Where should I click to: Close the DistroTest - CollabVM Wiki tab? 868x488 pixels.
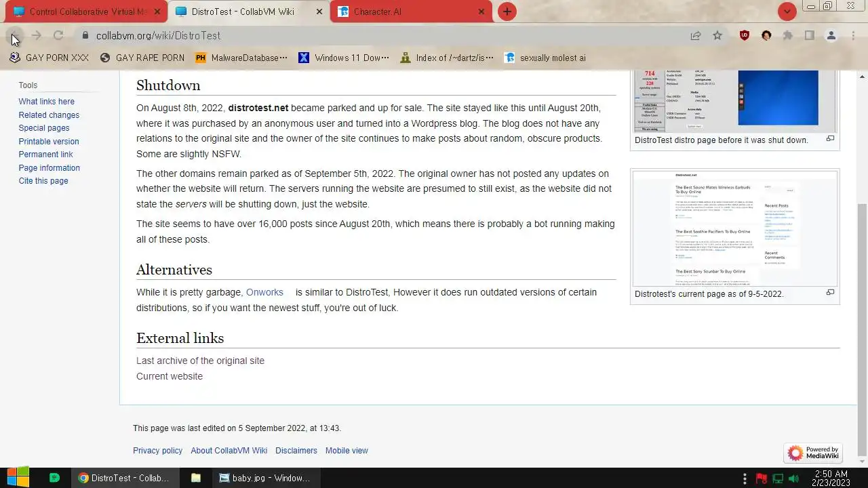[x=319, y=12]
